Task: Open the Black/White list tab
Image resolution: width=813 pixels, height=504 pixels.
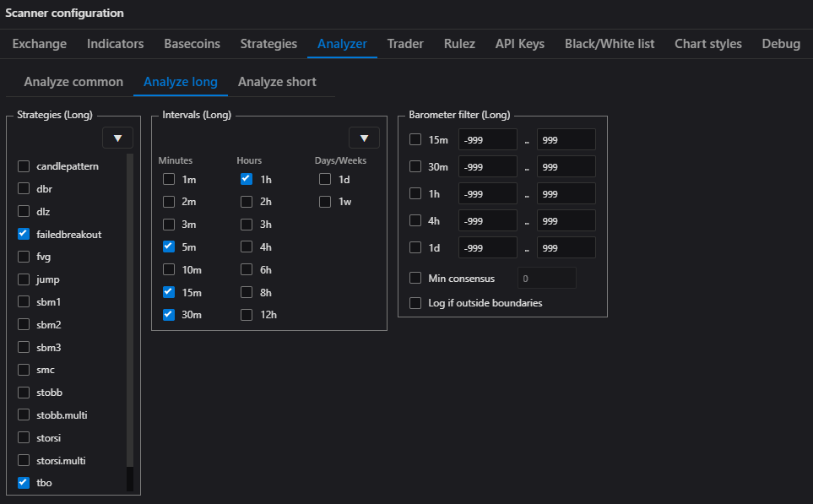Action: tap(610, 44)
